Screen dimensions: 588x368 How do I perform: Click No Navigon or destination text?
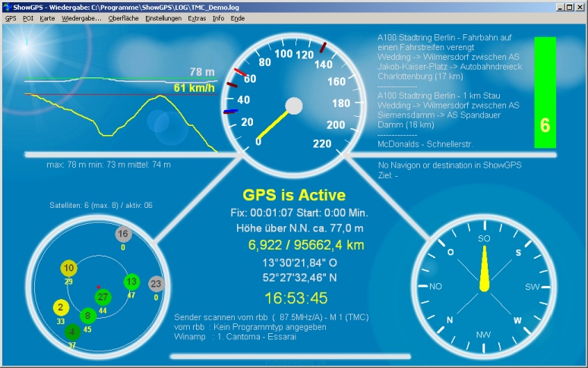tap(450, 165)
